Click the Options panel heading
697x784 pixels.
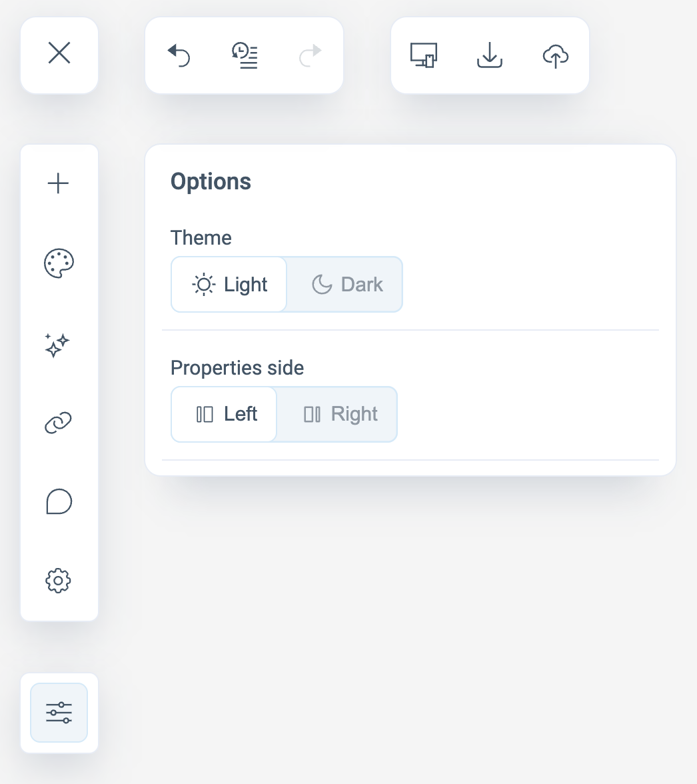coord(211,181)
